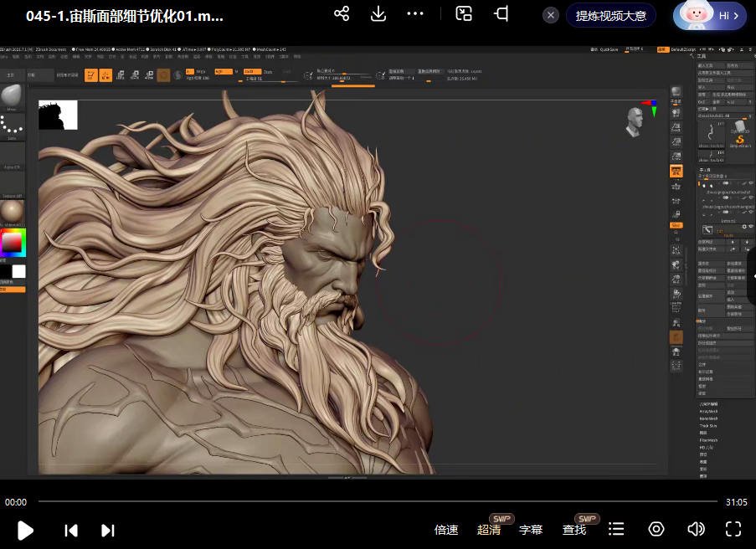The height and width of the screenshot is (549, 756).
Task: Mute using the speaker icon at top
Action: coord(502,14)
